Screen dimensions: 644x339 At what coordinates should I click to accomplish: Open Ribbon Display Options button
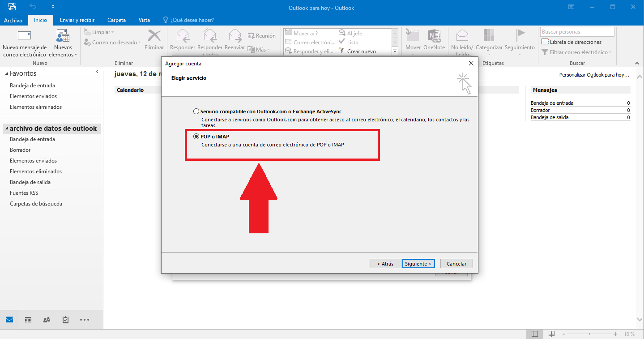(x=571, y=7)
